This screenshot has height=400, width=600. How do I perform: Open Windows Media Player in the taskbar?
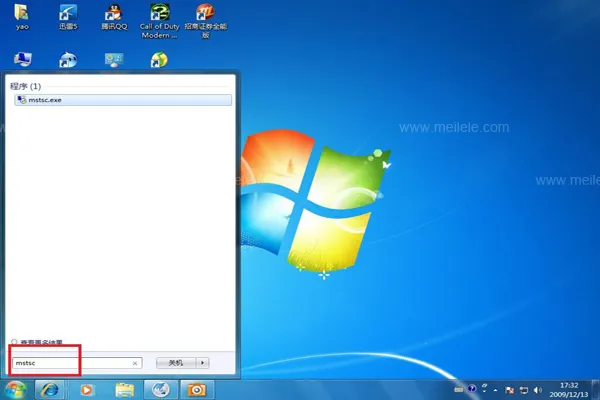(87, 390)
